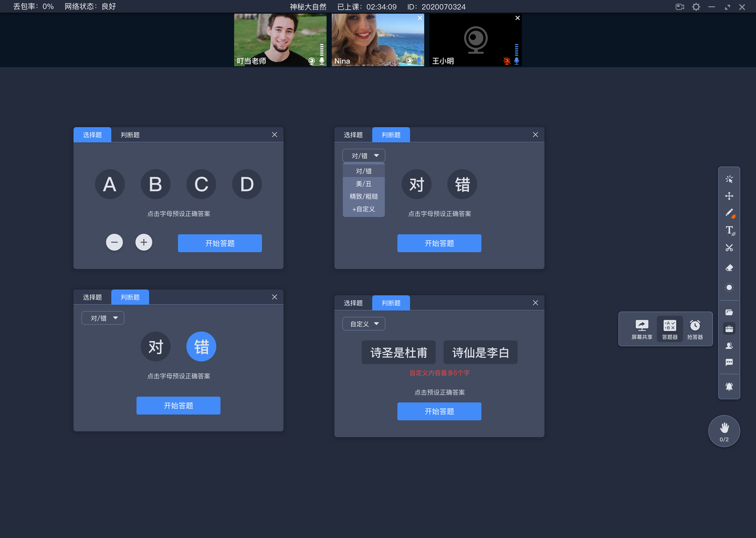Switch to 判断题 tab in top-left panel

129,135
